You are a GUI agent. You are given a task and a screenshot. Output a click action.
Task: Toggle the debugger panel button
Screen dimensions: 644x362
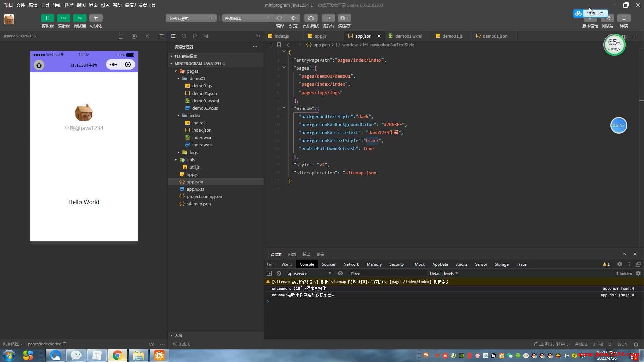click(x=79, y=18)
